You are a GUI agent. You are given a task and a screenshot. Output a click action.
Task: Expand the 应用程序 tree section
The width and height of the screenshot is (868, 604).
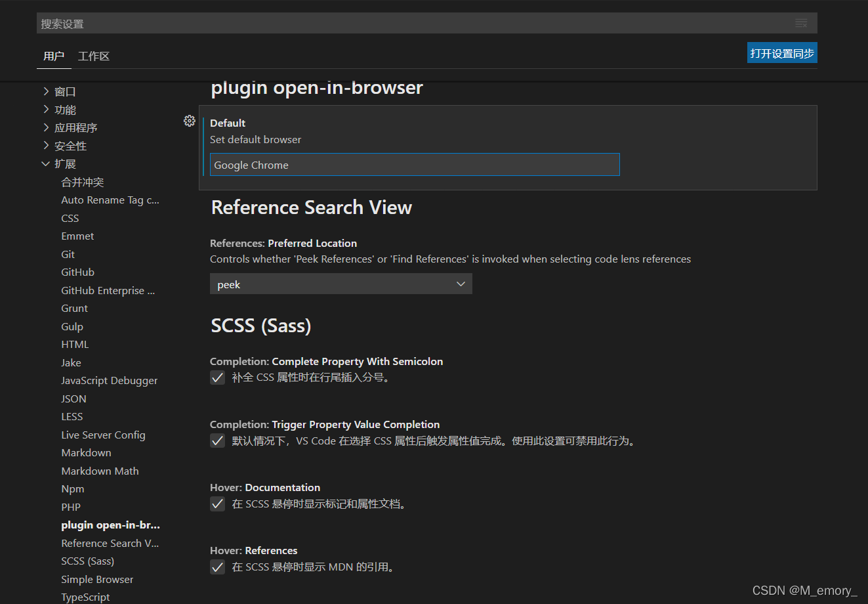(x=46, y=127)
